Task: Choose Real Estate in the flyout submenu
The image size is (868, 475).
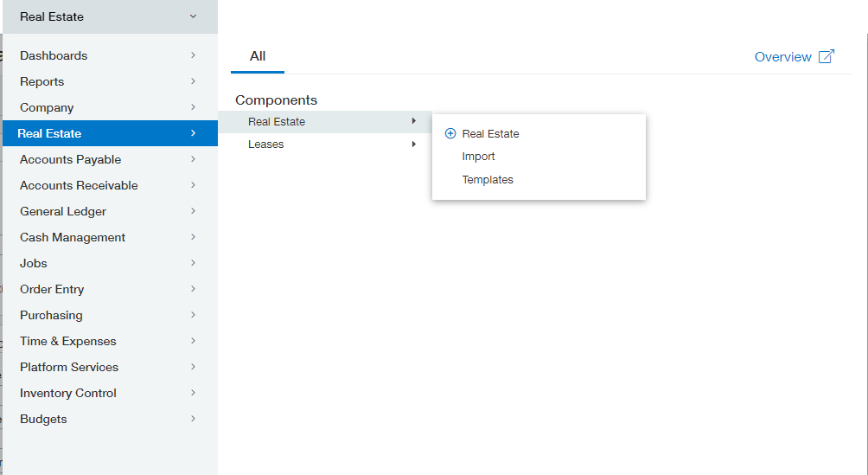Action: [x=490, y=133]
